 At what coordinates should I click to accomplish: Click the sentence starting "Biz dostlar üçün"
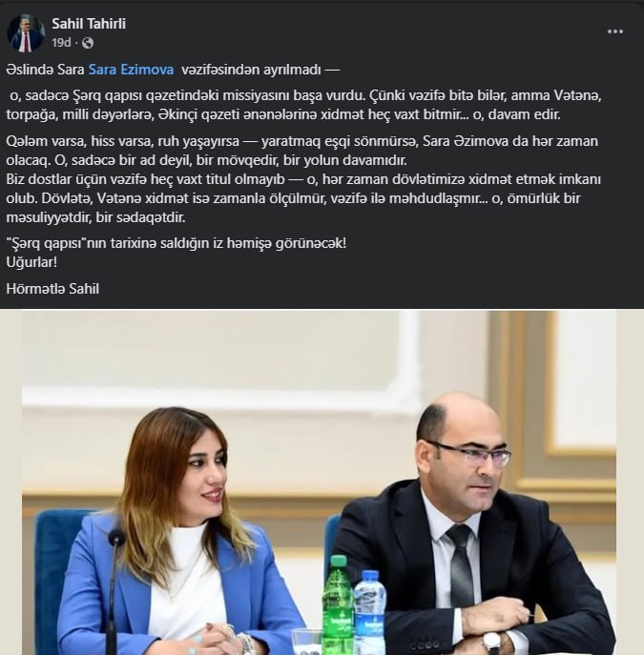303,198
